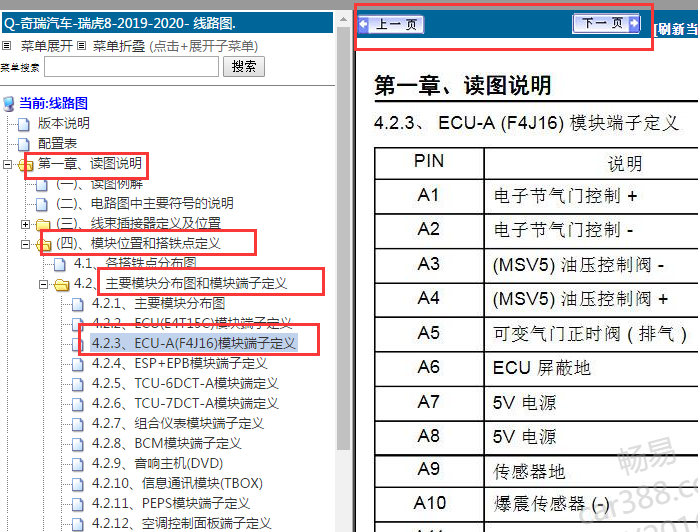Screen dimensions: 698x532
Task: Click the page icon of 版本说明
Action: pos(24,124)
